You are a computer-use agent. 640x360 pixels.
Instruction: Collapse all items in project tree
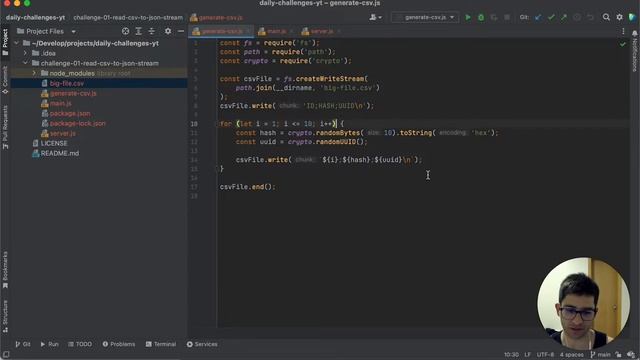[x=151, y=31]
